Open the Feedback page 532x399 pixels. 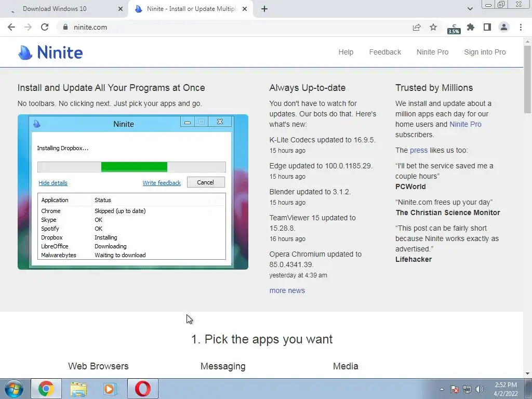click(385, 52)
